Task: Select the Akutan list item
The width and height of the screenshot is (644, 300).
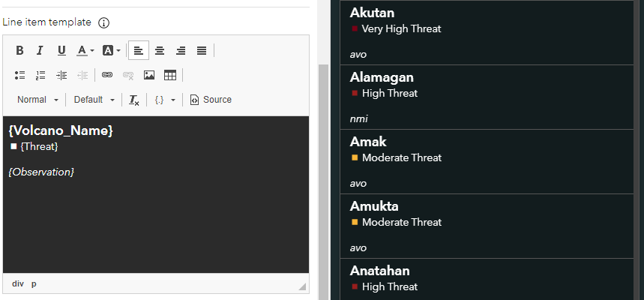Action: [487, 32]
